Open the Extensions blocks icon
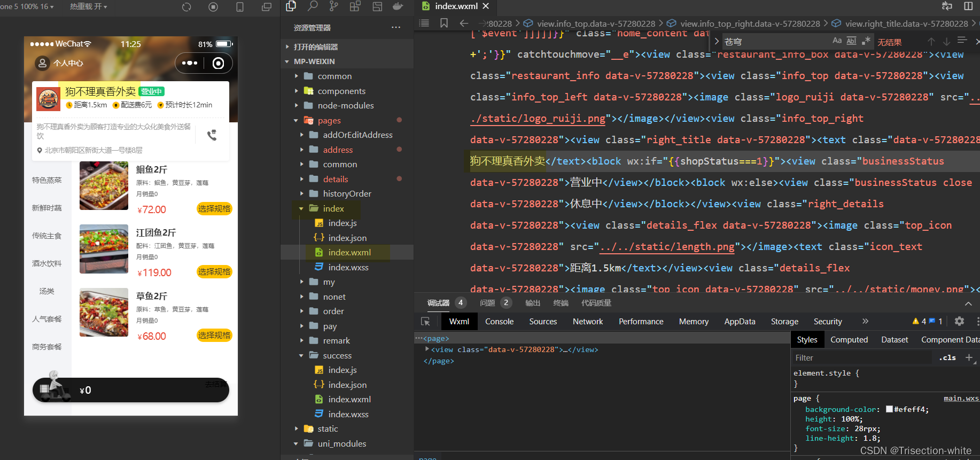Screen dimensions: 980x460 pyautogui.click(x=355, y=6)
